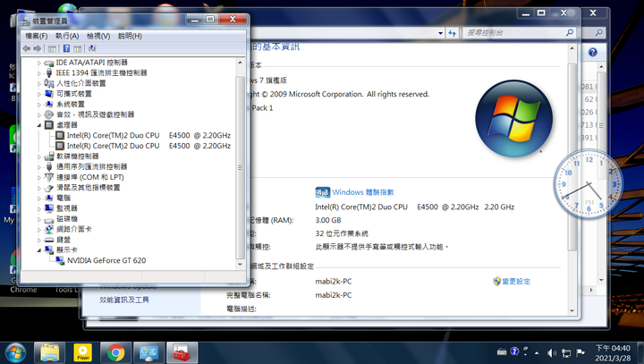Open the Windows 體驗指數 link
Screen dimensions: 644x364
[x=362, y=192]
